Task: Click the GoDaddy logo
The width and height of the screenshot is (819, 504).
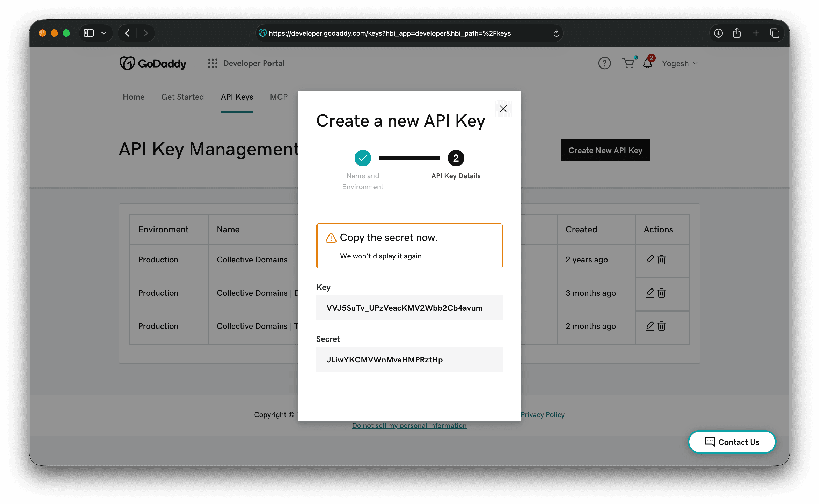Action: 153,63
